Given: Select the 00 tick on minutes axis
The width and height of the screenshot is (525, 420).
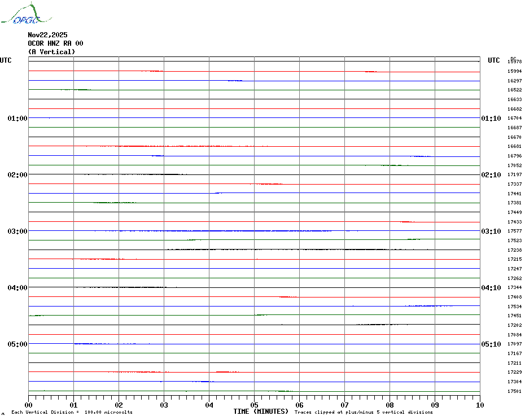Looking at the screenshot, I should (29, 405).
